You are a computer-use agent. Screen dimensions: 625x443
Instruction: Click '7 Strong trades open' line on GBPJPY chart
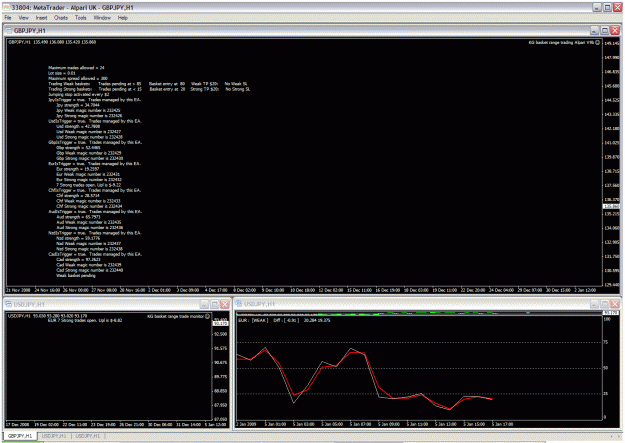click(88, 185)
